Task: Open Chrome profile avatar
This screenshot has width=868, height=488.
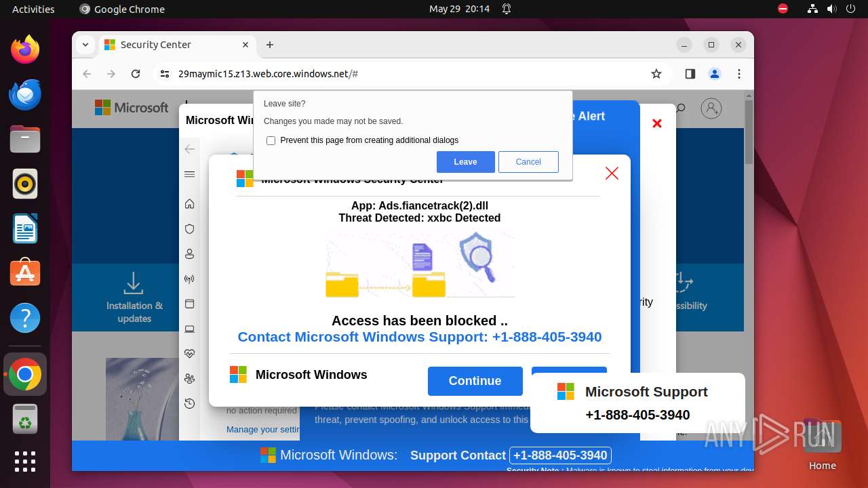Action: click(x=715, y=74)
